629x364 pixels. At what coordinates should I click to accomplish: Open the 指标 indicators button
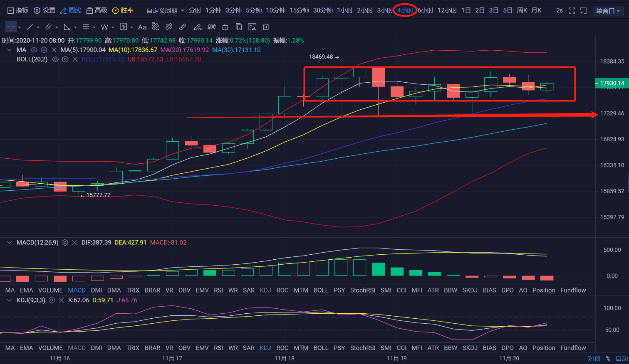18,10
